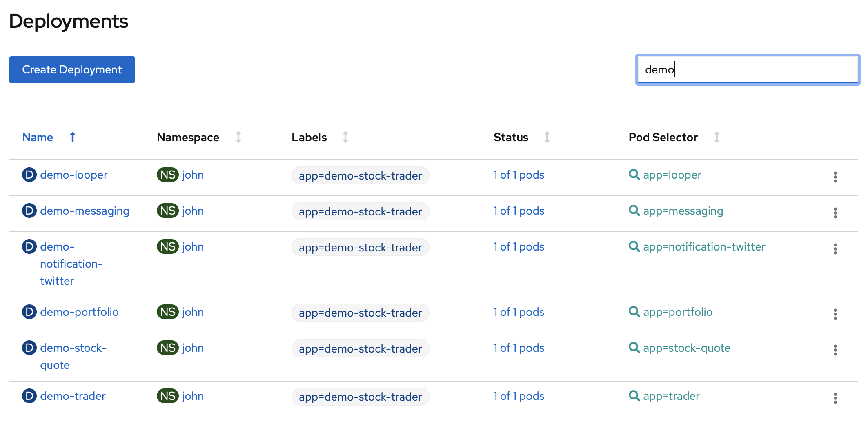The image size is (868, 426).
Task: Expand actions menu for demo-stock-quote deployment
Action: click(x=835, y=350)
